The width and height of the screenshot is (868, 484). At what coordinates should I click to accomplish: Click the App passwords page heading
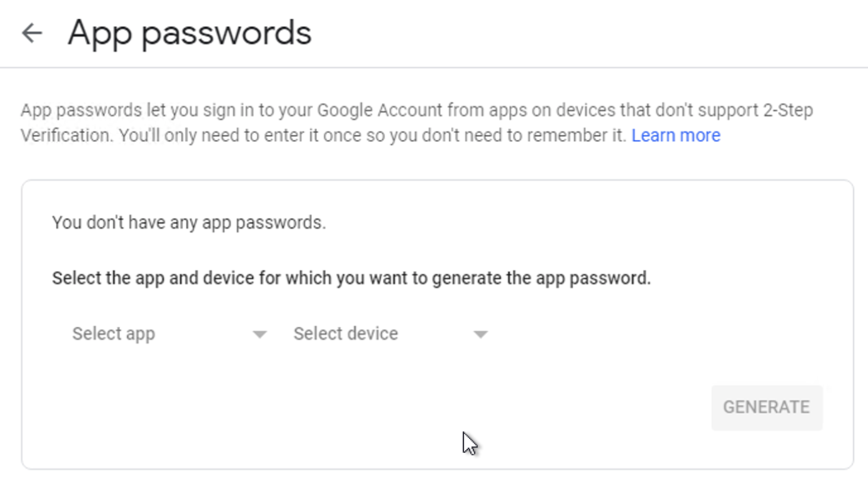coord(189,33)
